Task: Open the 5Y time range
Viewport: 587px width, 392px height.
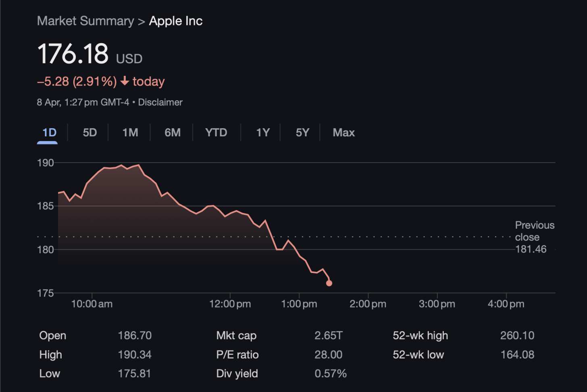Action: point(302,132)
